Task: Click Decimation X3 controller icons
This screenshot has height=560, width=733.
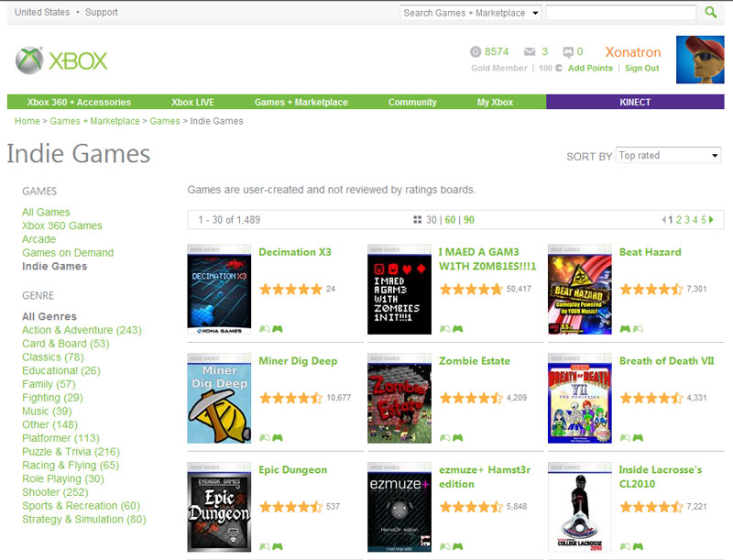Action: coord(271,329)
